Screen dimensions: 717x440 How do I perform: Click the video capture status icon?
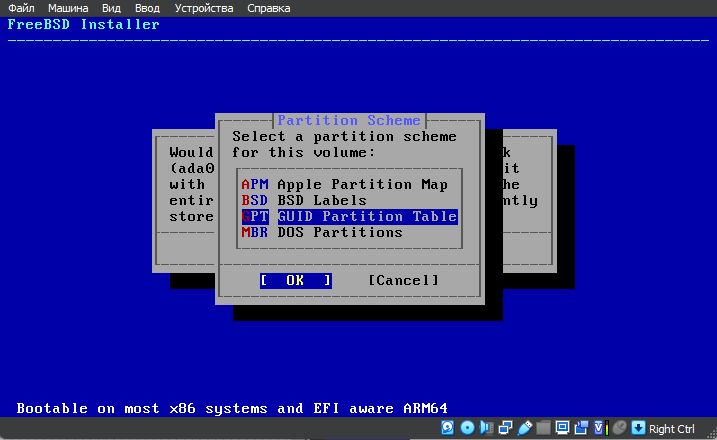[x=581, y=428]
